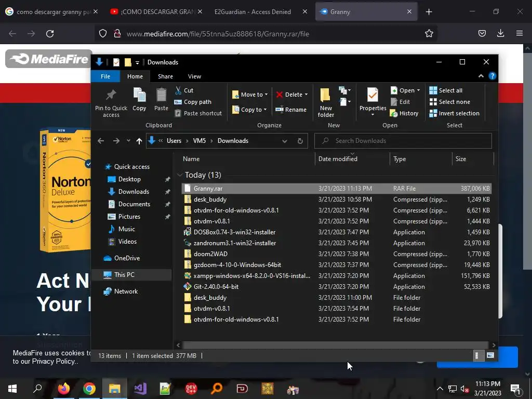
Task: Switch to E2Guardian Access Denied browser tab
Action: 253,12
